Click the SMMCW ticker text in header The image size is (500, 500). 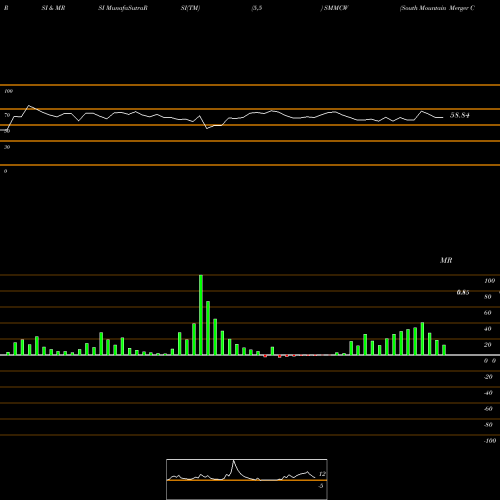(x=336, y=8)
